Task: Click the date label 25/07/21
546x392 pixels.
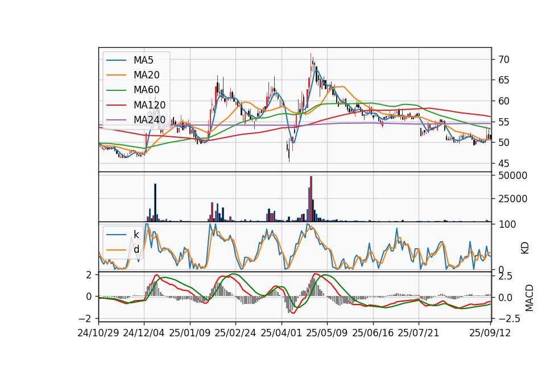Action: [x=419, y=333]
